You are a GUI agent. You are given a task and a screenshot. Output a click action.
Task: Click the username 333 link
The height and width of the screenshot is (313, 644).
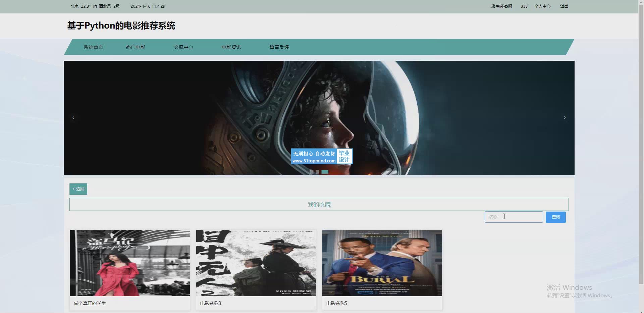524,6
